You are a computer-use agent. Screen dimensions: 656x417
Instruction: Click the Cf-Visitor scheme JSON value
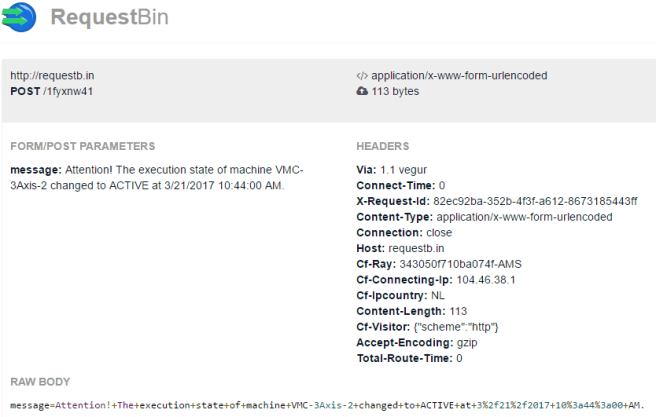pos(455,327)
